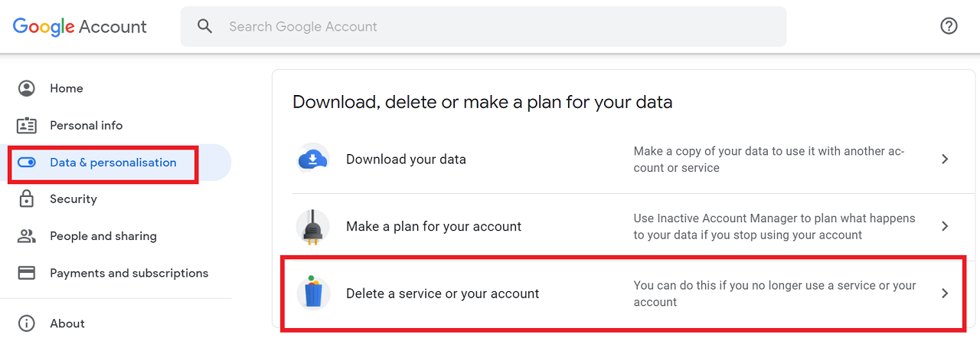Click the plug icon for account plan
This screenshot has height=348, width=980.
pos(312,226)
